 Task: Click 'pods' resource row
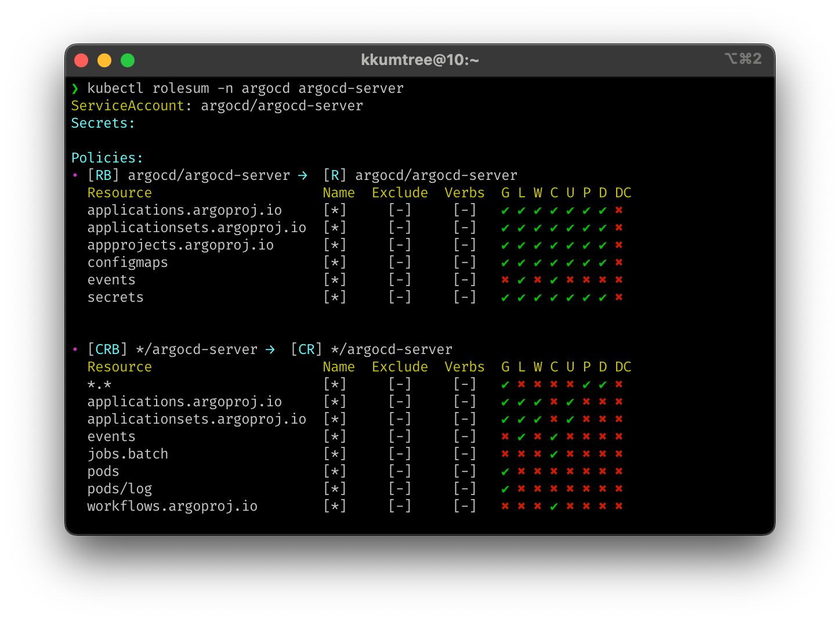tap(103, 471)
